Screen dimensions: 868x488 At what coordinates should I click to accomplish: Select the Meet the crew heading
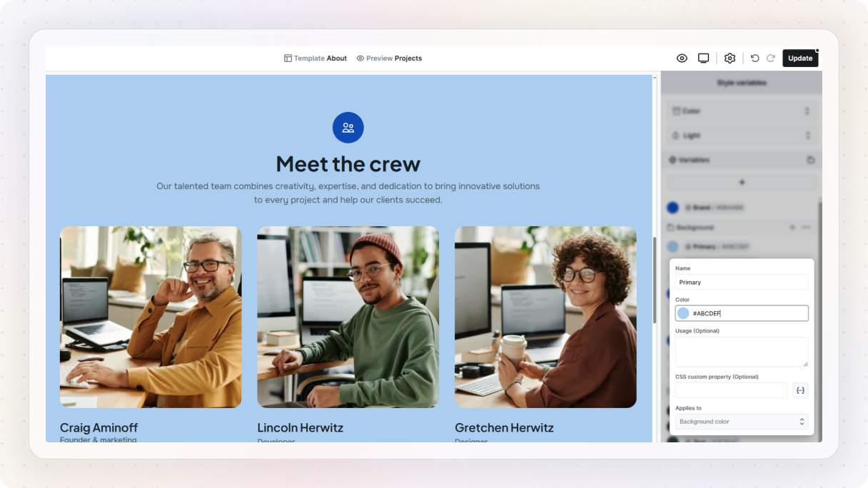coord(348,164)
